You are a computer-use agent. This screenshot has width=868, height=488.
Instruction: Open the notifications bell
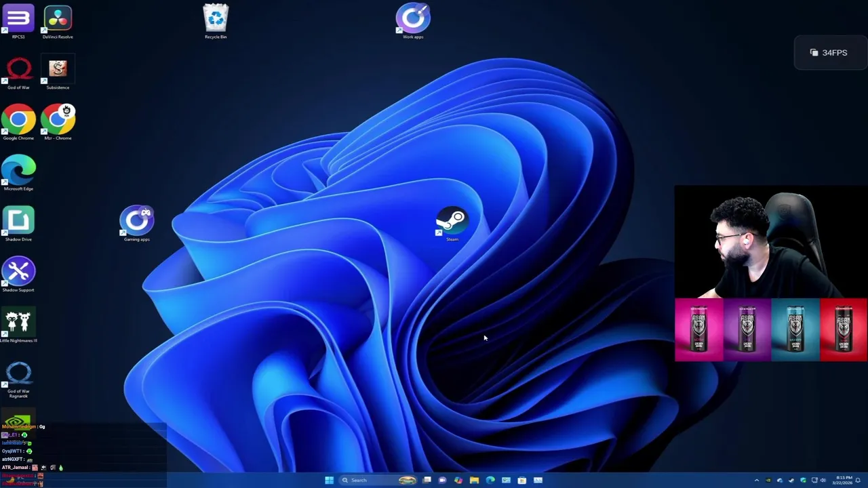click(858, 481)
